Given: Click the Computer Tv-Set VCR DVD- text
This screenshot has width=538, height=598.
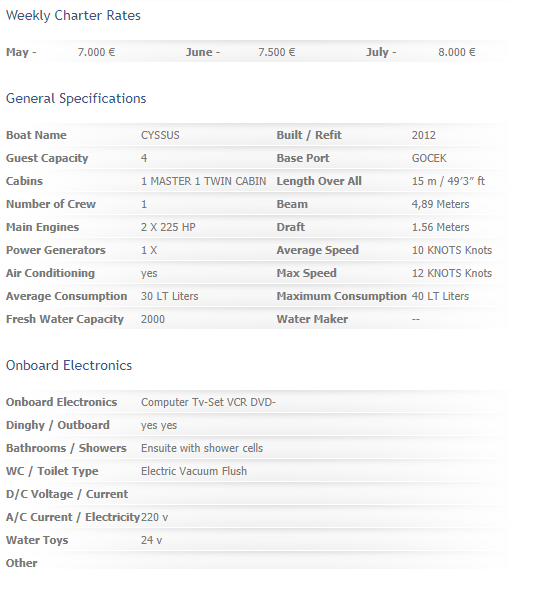Looking at the screenshot, I should pyautogui.click(x=208, y=402).
